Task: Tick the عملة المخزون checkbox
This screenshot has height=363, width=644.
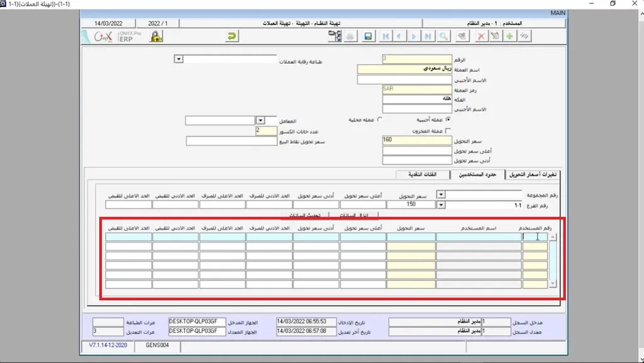Action: pyautogui.click(x=448, y=131)
